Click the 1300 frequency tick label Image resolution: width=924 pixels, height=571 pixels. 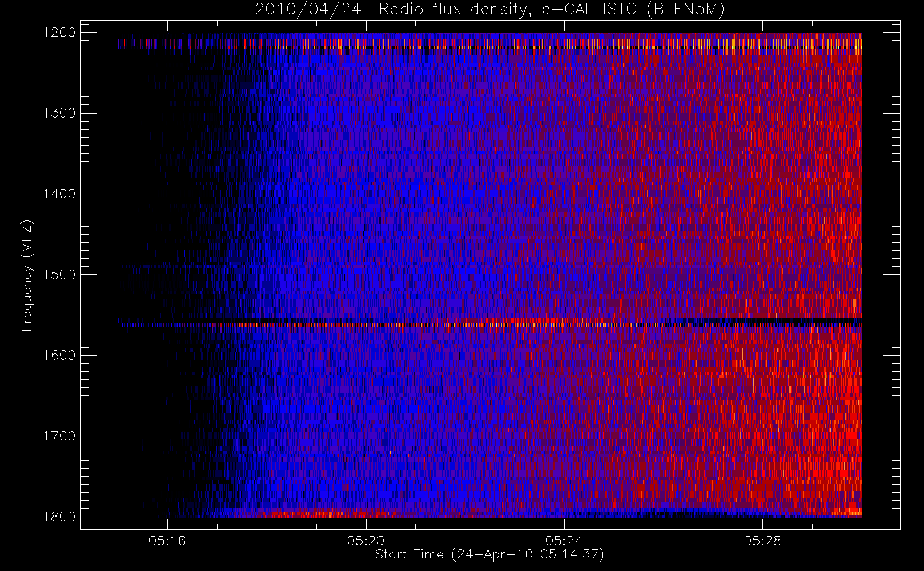tap(59, 113)
